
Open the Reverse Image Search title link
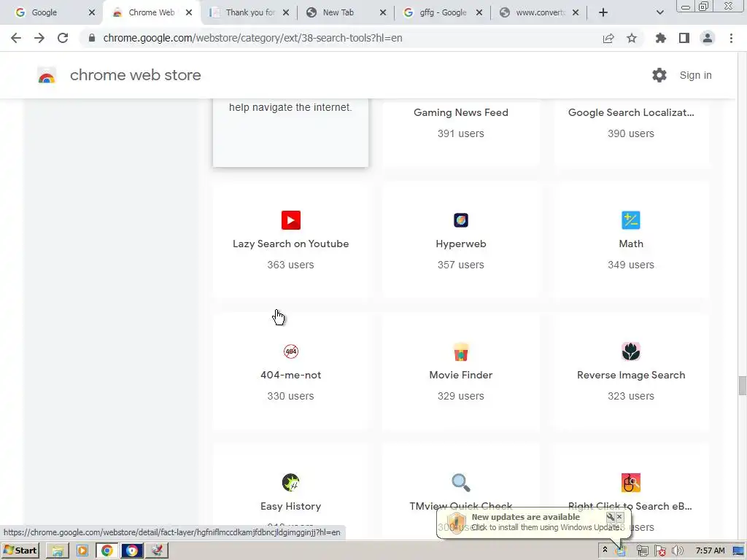[x=631, y=375]
